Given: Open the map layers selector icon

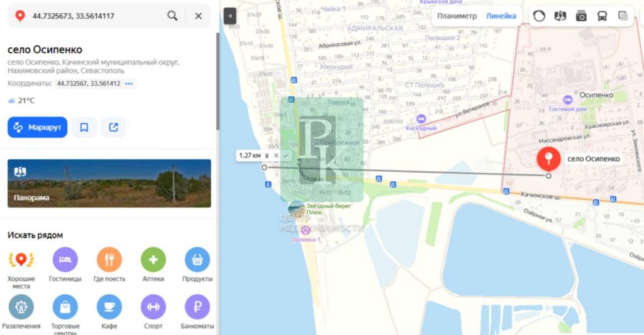Looking at the screenshot, I should tap(623, 16).
